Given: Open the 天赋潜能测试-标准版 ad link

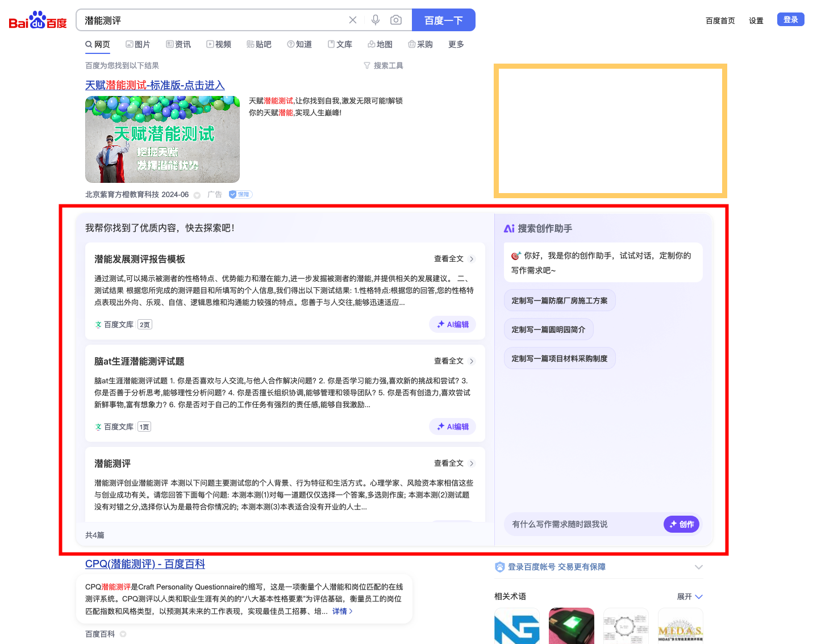Looking at the screenshot, I should [x=155, y=85].
